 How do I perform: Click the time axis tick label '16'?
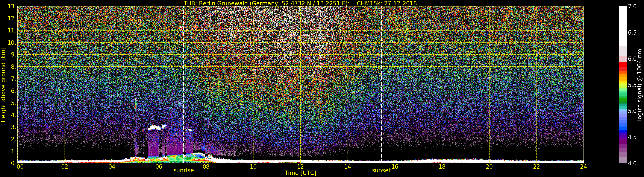coord(395,166)
